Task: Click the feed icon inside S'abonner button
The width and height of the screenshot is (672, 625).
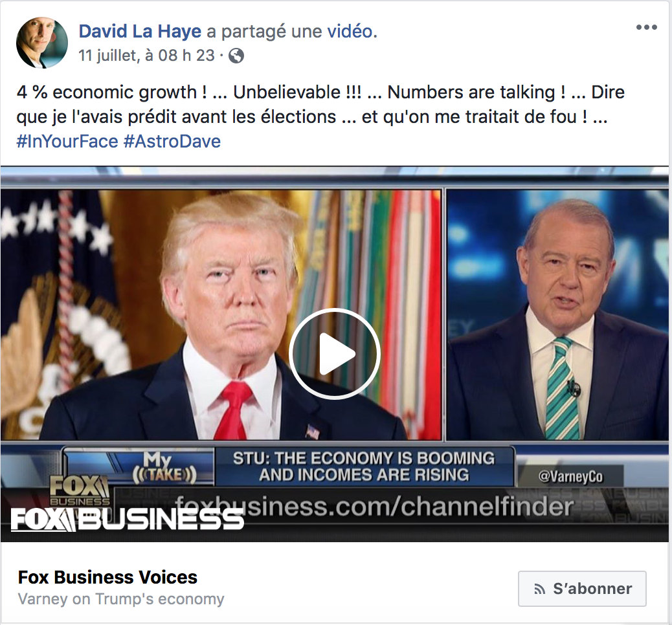Action: pyautogui.click(x=539, y=589)
